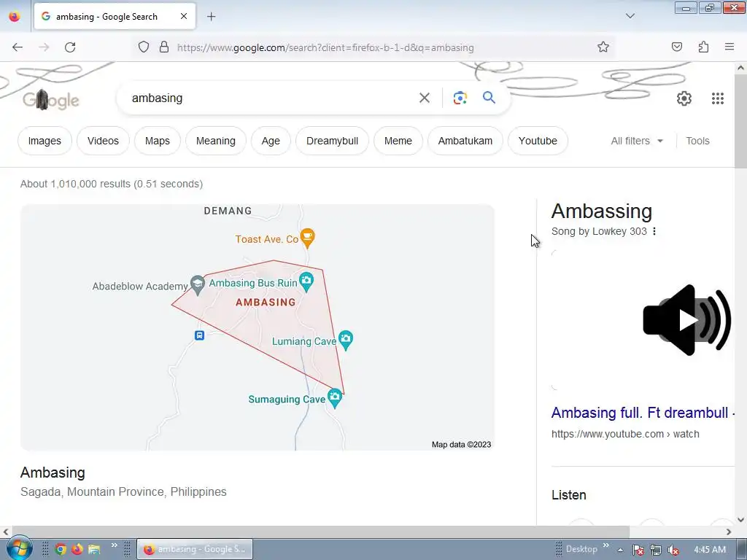Close the ambasing Google Search tab
Screen dimensions: 747x560
tap(184, 16)
